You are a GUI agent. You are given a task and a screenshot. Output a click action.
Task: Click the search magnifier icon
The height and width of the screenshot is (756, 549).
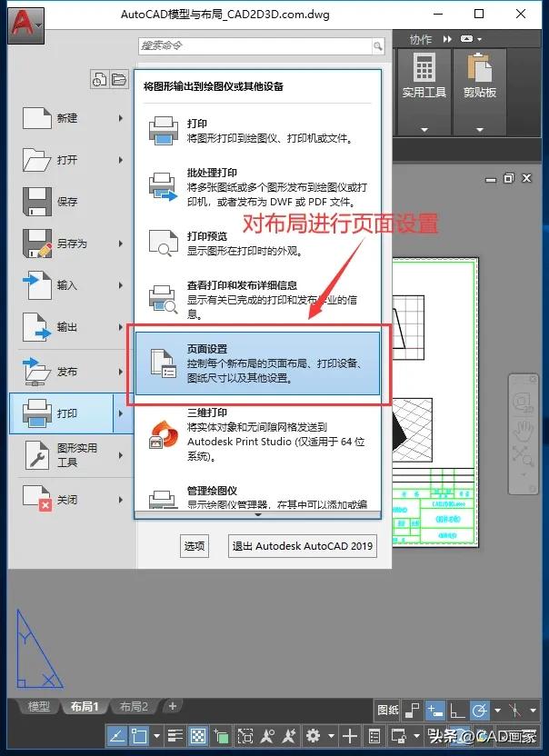tap(378, 46)
